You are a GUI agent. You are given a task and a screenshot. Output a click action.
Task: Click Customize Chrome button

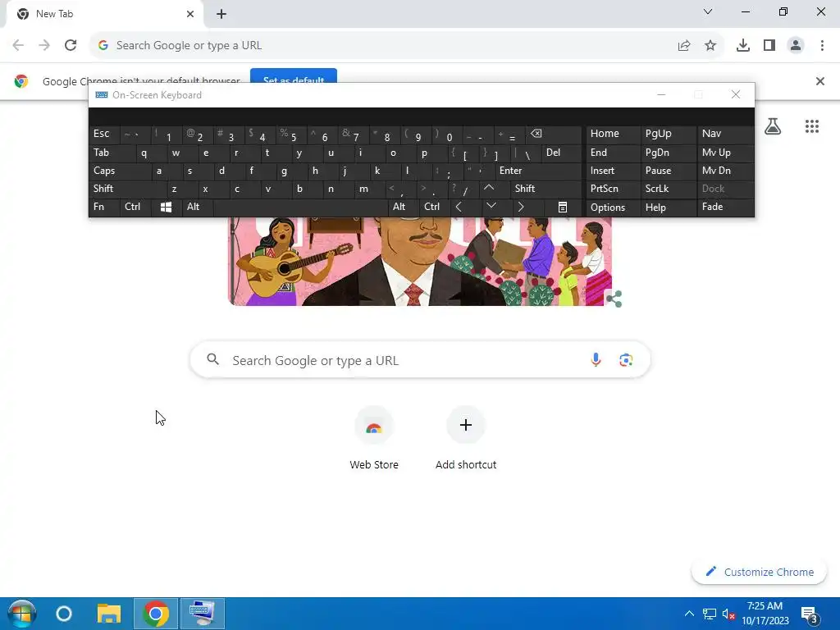point(759,572)
